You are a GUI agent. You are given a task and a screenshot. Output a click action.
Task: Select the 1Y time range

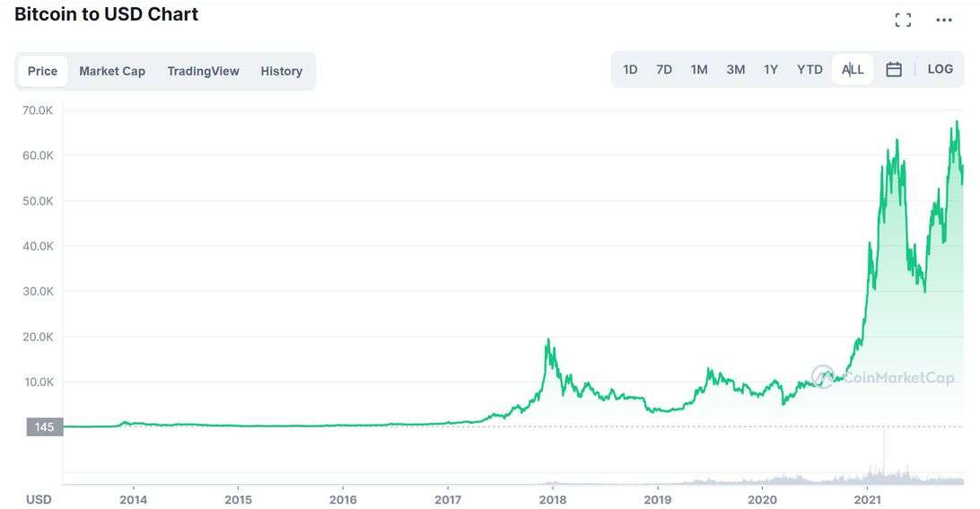(x=771, y=69)
